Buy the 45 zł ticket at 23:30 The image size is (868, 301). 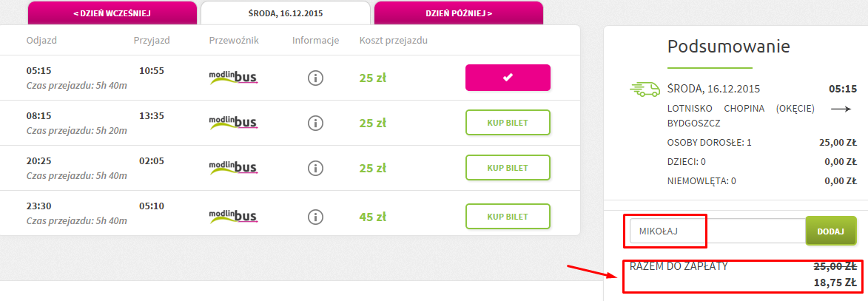tap(508, 217)
